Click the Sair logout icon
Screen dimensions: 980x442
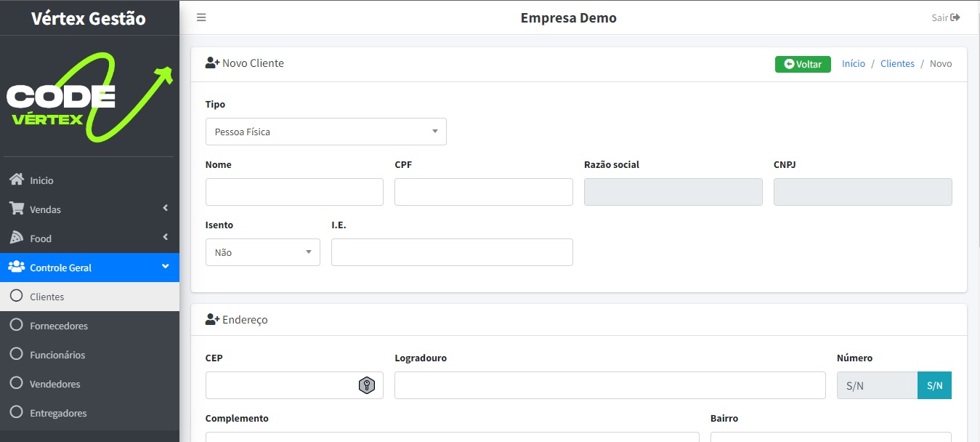[955, 17]
